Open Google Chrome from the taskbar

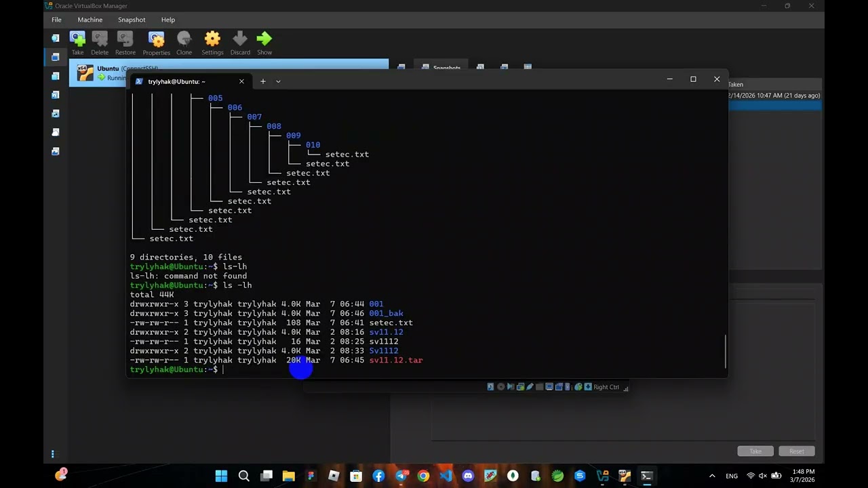tap(423, 476)
